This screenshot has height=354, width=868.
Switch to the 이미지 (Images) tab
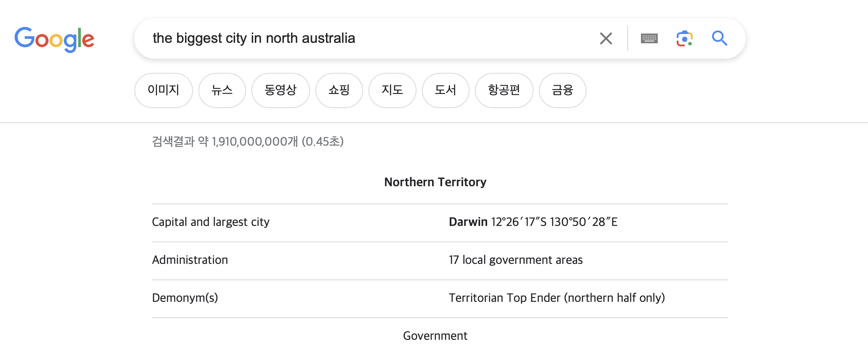(163, 90)
